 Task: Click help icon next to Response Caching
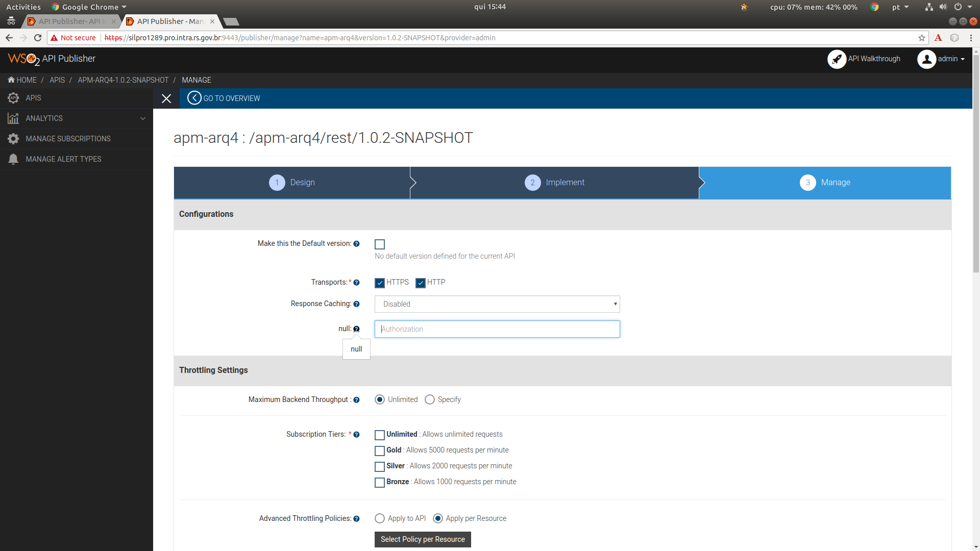pyautogui.click(x=356, y=304)
